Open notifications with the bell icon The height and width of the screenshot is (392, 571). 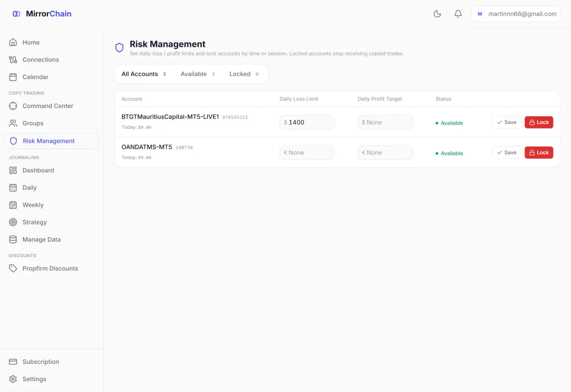point(458,14)
